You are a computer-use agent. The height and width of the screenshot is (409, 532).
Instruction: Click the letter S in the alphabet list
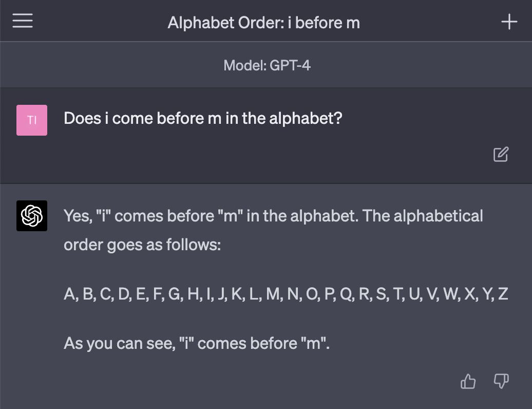(381, 294)
